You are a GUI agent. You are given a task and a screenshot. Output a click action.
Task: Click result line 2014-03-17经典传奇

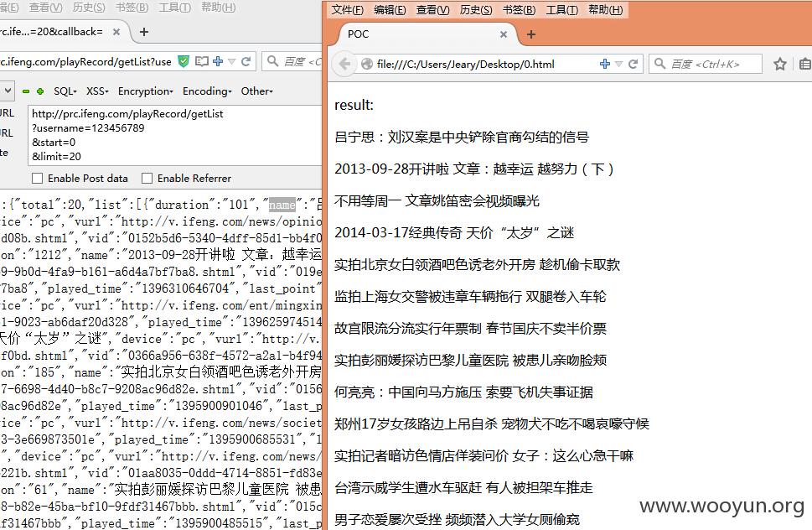[x=454, y=232]
